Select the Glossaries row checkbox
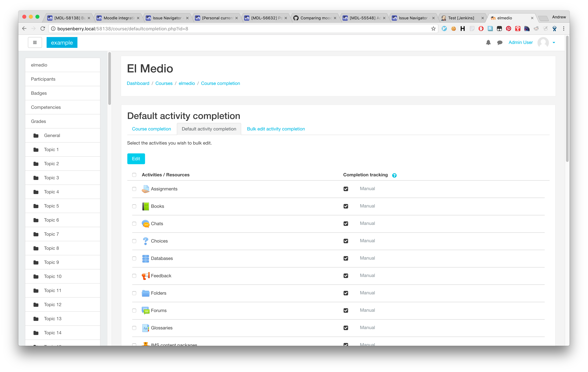This screenshot has width=588, height=372. tap(134, 328)
